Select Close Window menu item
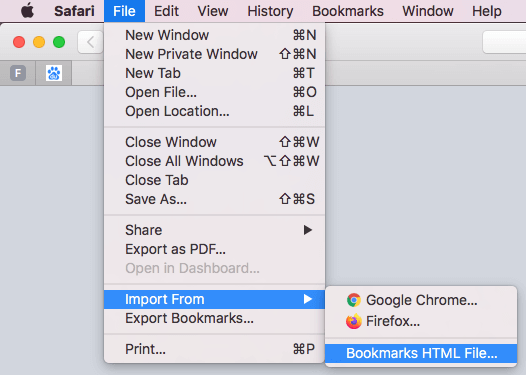The image size is (526, 375). (214, 142)
